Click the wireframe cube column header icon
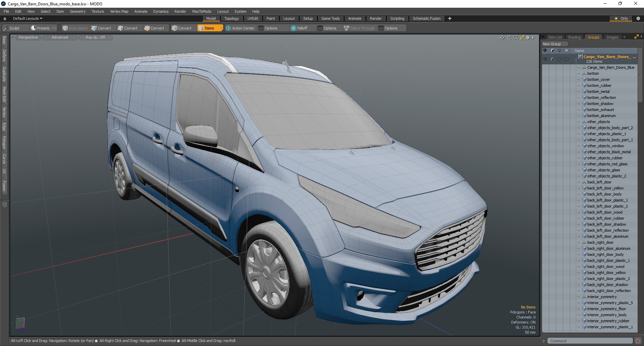Image resolution: width=644 pixels, height=346 pixels. pyautogui.click(x=559, y=51)
